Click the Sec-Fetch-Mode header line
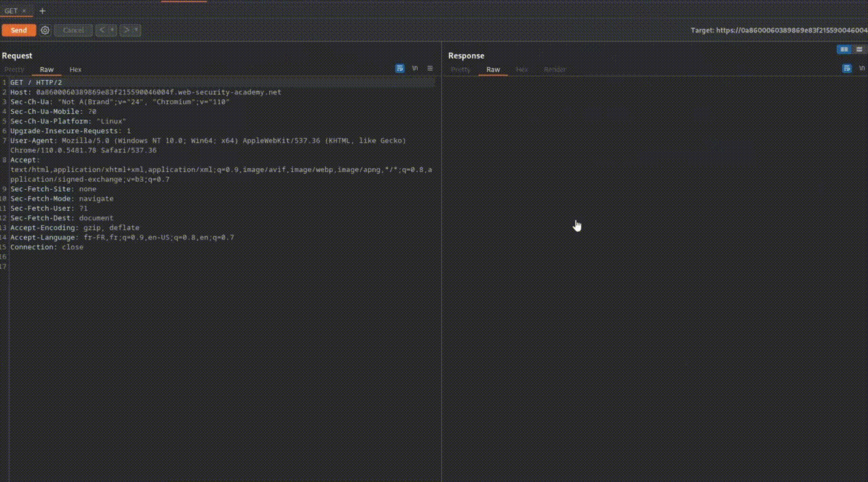868x482 pixels. point(62,199)
